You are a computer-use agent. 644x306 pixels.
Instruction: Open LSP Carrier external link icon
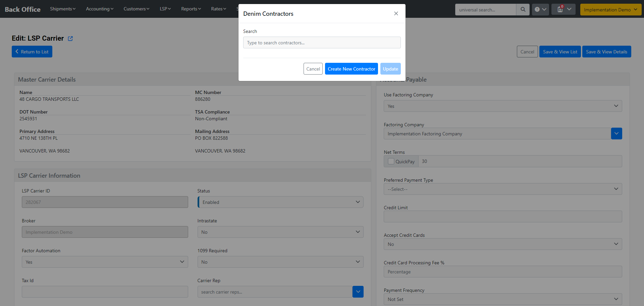pos(70,39)
